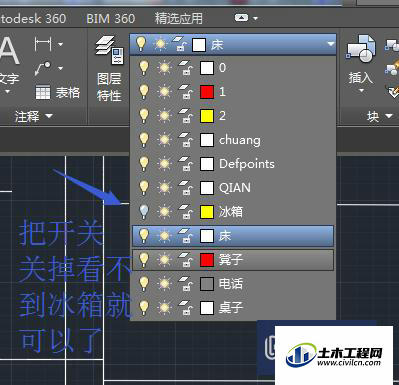Image resolution: width=399 pixels, height=385 pixels.
Task: Click the lock icon for layer 1
Action: click(185, 92)
